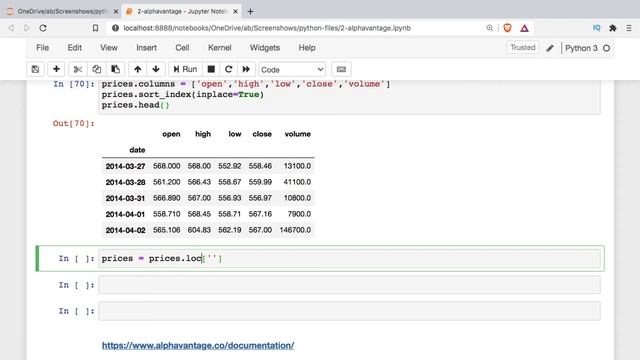Paste cells below icon
640x360 pixels.
[x=116, y=69]
